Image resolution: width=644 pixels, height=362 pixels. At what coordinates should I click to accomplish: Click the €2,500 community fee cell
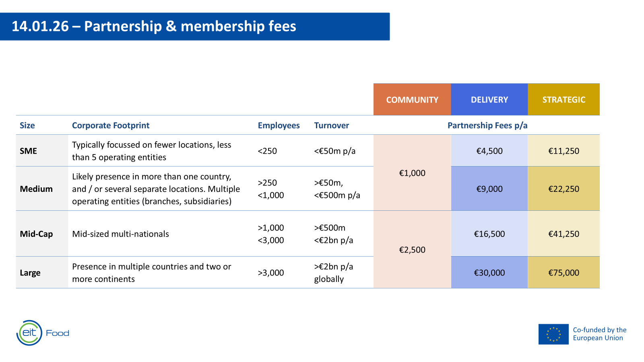pyautogui.click(x=412, y=250)
